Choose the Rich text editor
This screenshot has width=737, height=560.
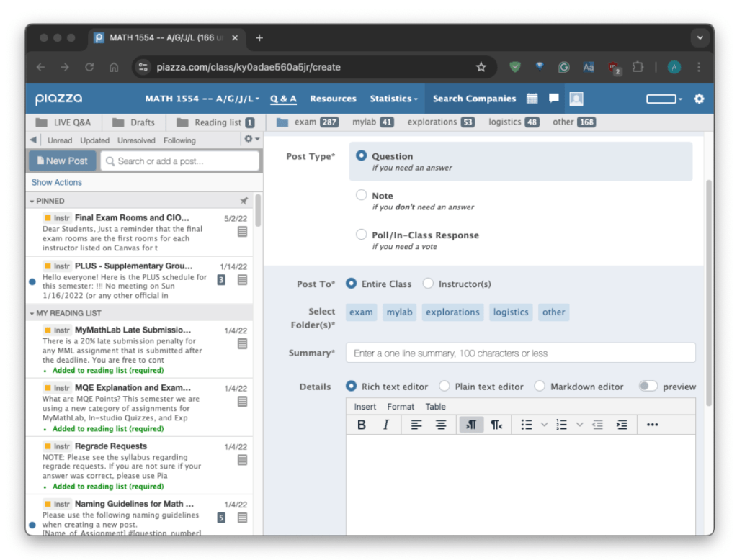351,387
